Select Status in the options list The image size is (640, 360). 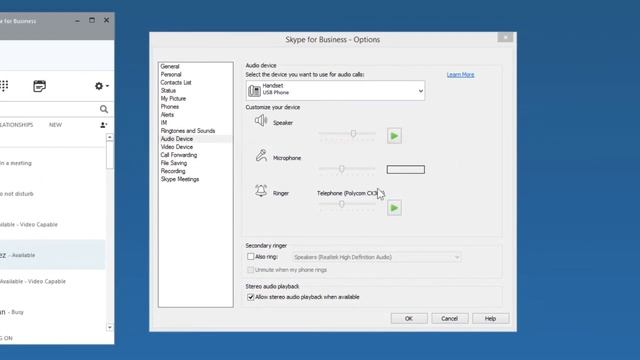[x=168, y=91]
